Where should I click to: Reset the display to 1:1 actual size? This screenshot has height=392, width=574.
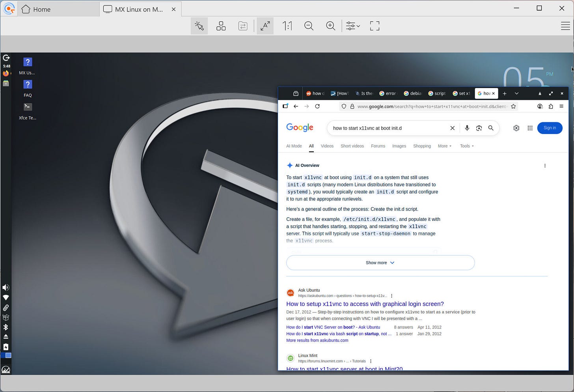click(287, 26)
